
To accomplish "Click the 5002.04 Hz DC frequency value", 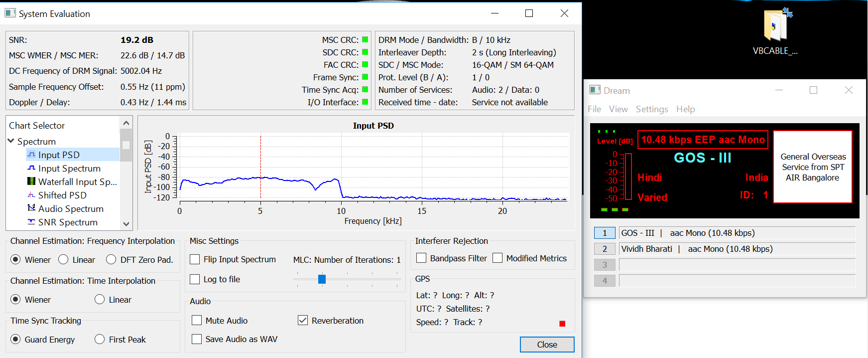I will click(x=141, y=71).
